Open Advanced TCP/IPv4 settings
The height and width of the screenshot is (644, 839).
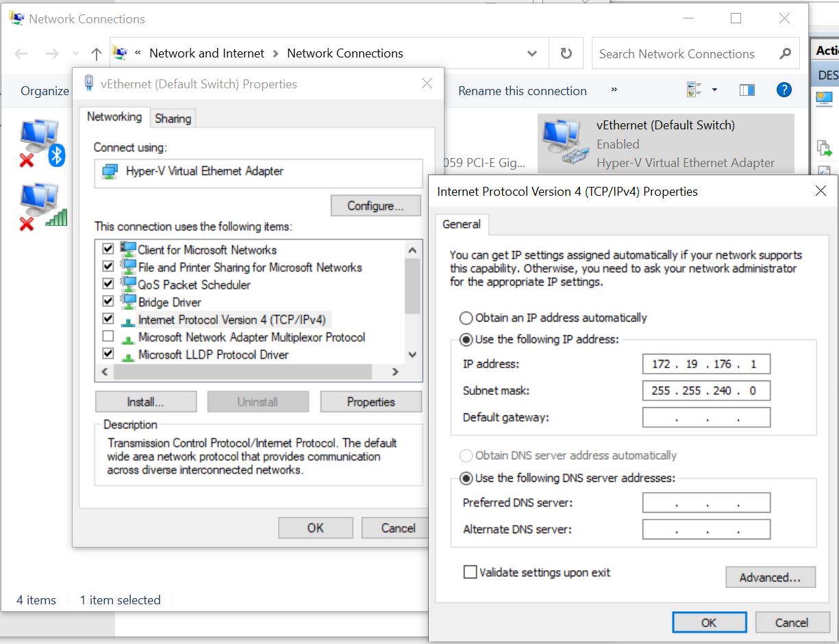tap(770, 577)
